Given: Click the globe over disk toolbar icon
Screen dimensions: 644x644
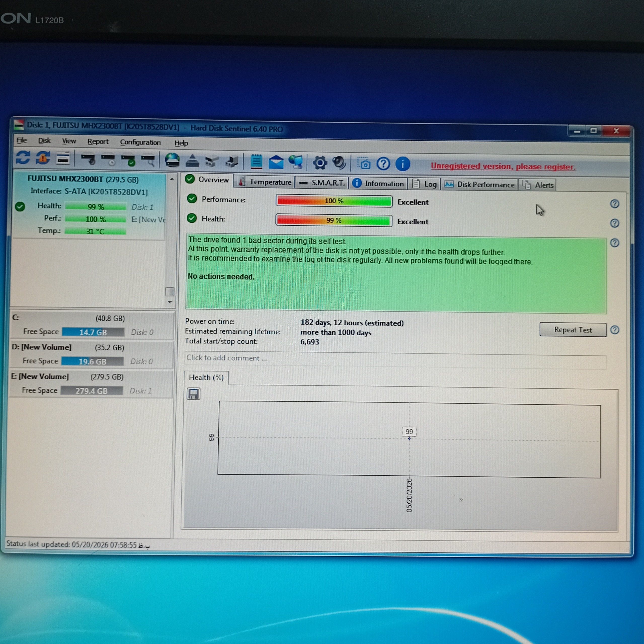Looking at the screenshot, I should pyautogui.click(x=172, y=160).
